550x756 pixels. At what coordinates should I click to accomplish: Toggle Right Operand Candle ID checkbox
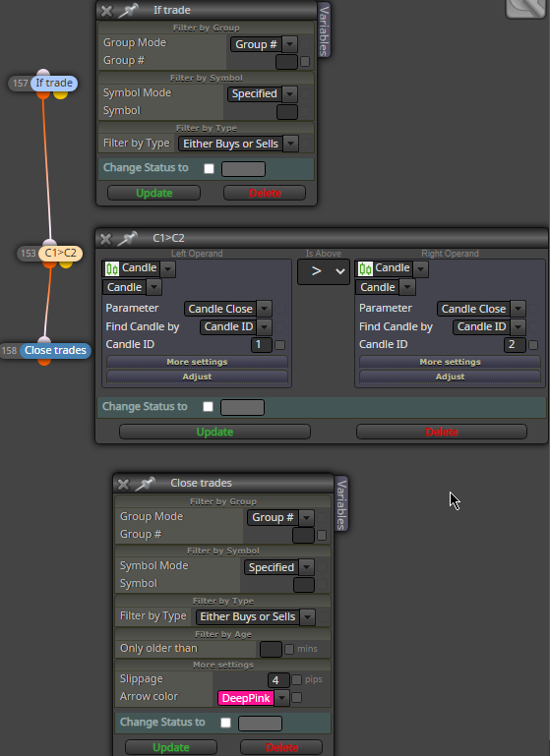(533, 345)
